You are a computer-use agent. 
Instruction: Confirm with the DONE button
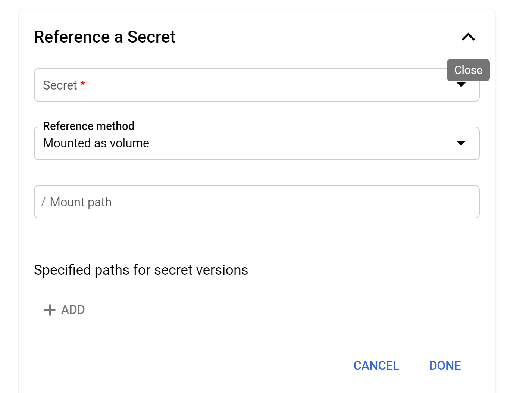[x=445, y=366]
